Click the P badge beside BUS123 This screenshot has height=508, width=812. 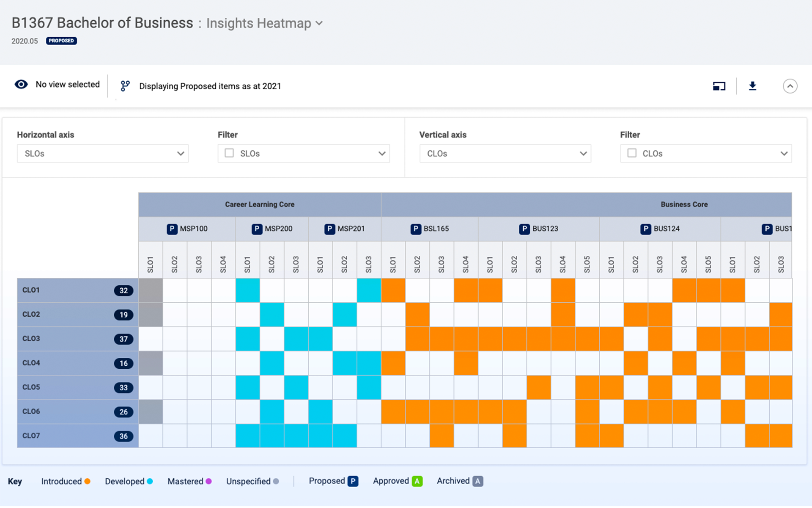[x=525, y=229]
